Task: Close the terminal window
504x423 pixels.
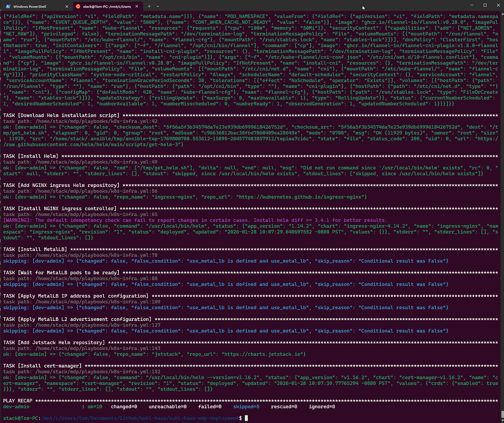Action: coord(497,6)
